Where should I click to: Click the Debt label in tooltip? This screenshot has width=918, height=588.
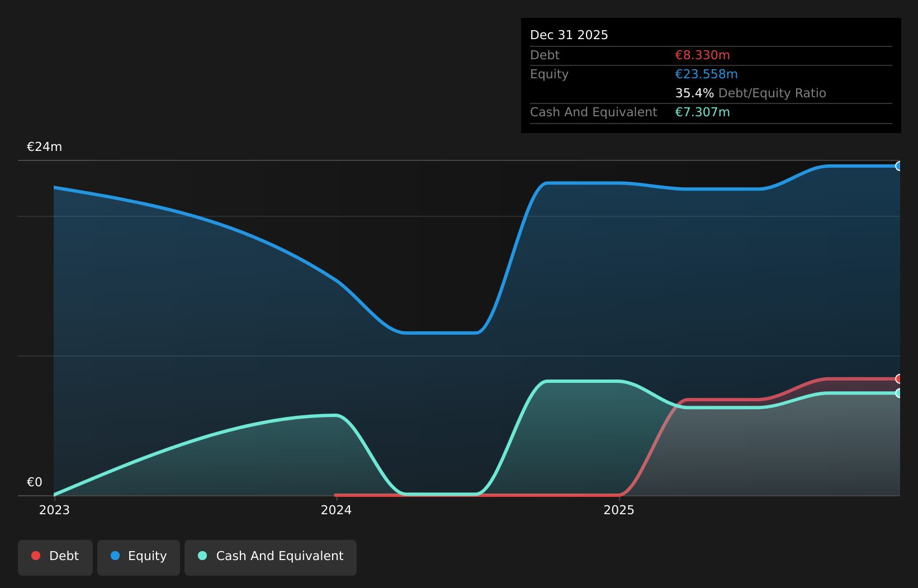click(545, 55)
